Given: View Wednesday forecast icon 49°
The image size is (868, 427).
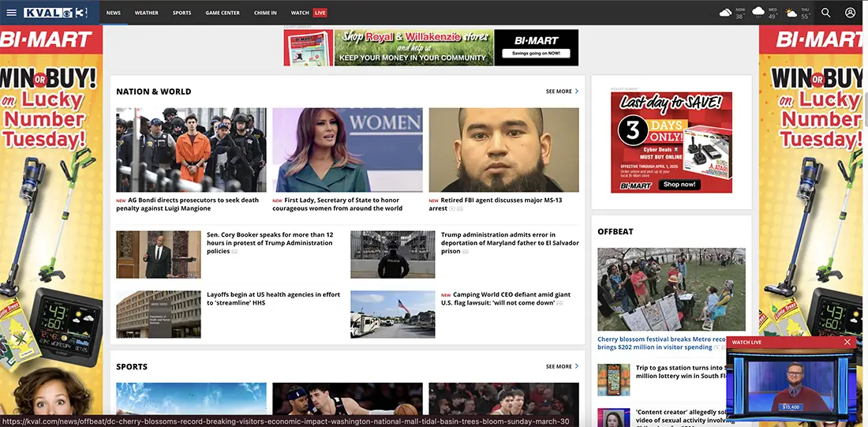Looking at the screenshot, I should click(x=758, y=12).
